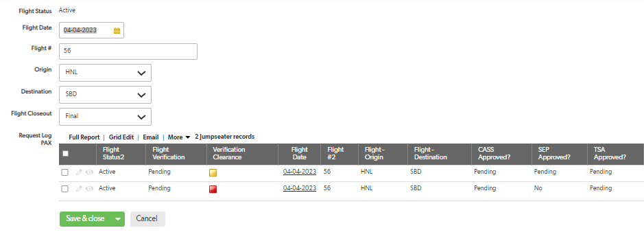Switch to Grid Edit mode

point(121,137)
